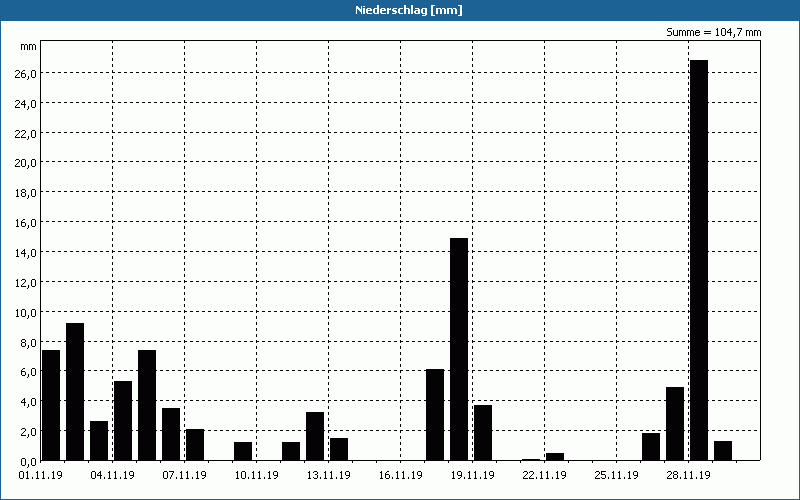Click the x-axis date '19.11.19'
This screenshot has width=800, height=500.
(x=472, y=476)
